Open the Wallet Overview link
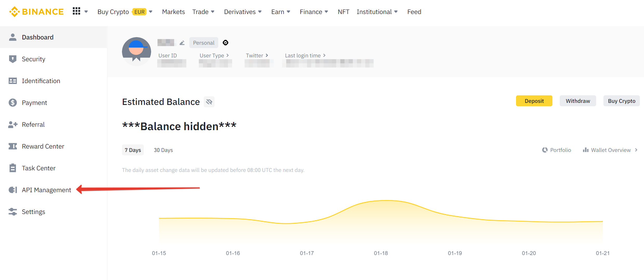 tap(611, 150)
